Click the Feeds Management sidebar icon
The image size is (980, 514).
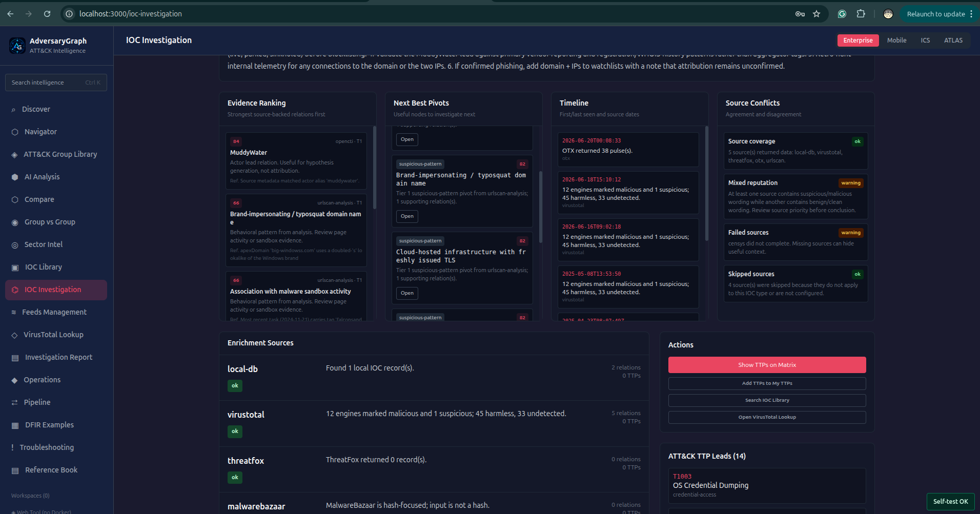(x=14, y=313)
